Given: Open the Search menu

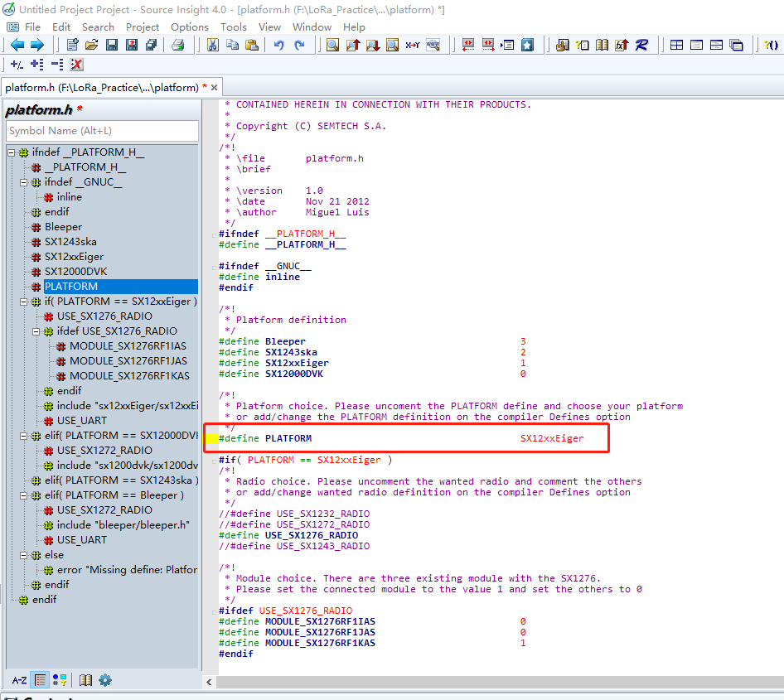Looking at the screenshot, I should pyautogui.click(x=98, y=27).
